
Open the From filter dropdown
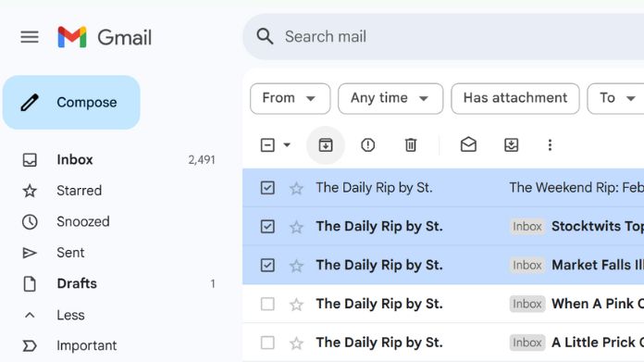coord(290,98)
